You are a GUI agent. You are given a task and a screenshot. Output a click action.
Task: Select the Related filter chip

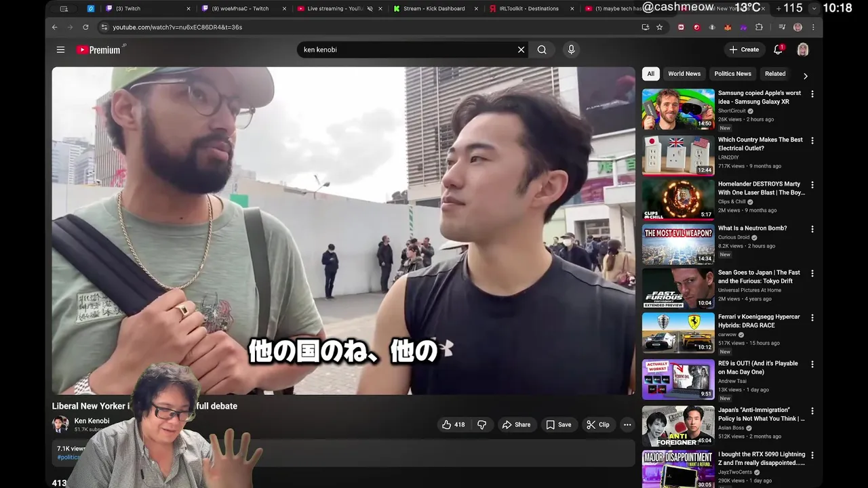(x=775, y=74)
